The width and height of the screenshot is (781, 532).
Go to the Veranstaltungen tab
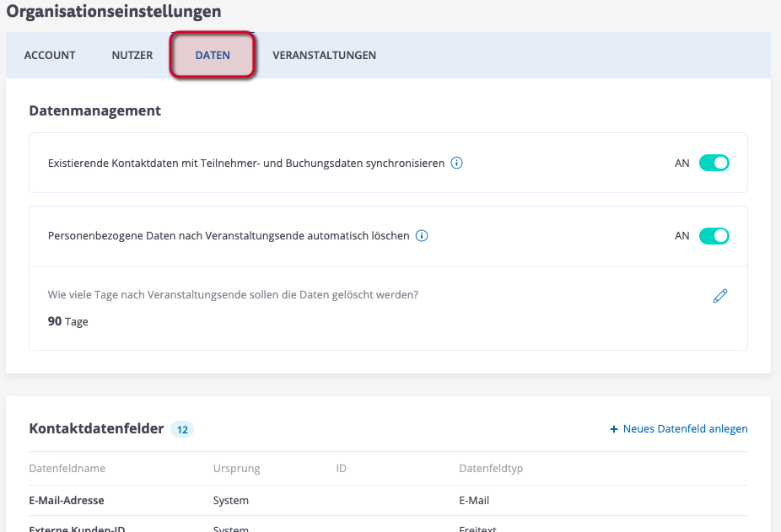click(x=324, y=56)
